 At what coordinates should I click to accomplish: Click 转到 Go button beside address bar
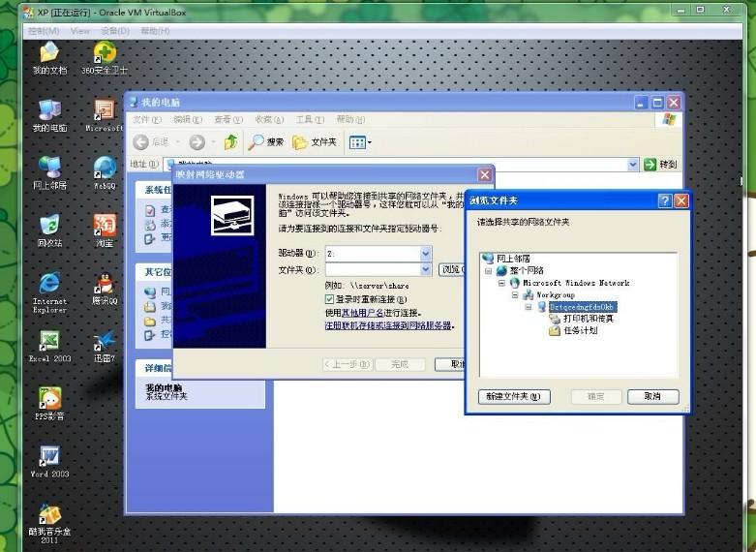click(660, 165)
